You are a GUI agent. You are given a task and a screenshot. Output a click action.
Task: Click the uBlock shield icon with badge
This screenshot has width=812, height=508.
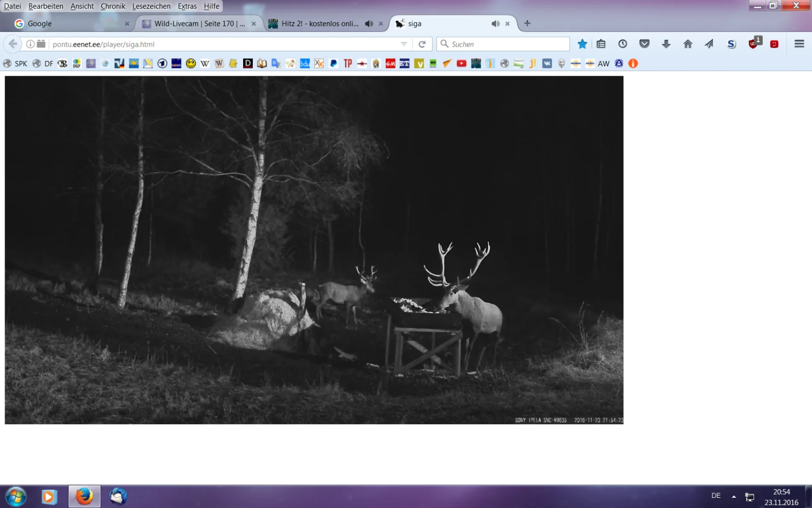[753, 44]
